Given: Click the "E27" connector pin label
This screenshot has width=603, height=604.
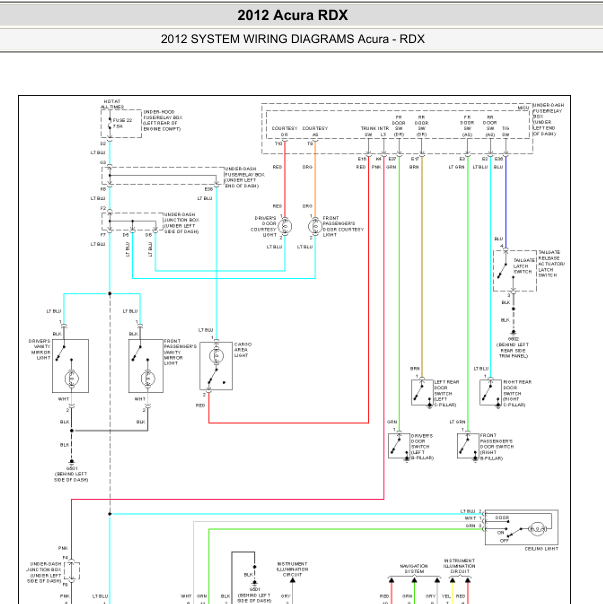Looking at the screenshot, I should [x=392, y=159].
